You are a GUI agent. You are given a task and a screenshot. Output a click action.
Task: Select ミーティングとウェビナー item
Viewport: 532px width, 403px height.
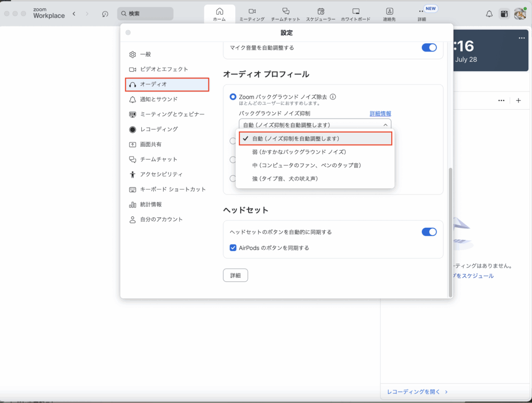[x=167, y=114]
